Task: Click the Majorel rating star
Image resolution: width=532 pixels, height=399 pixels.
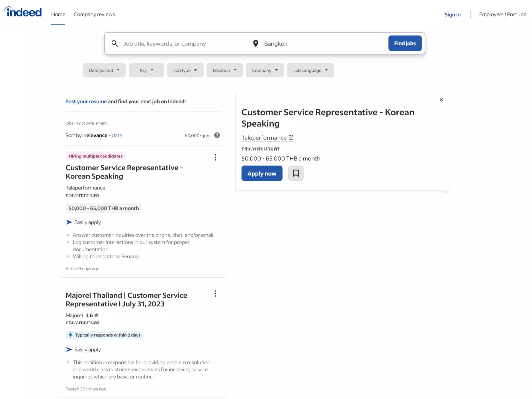Action: click(97, 315)
